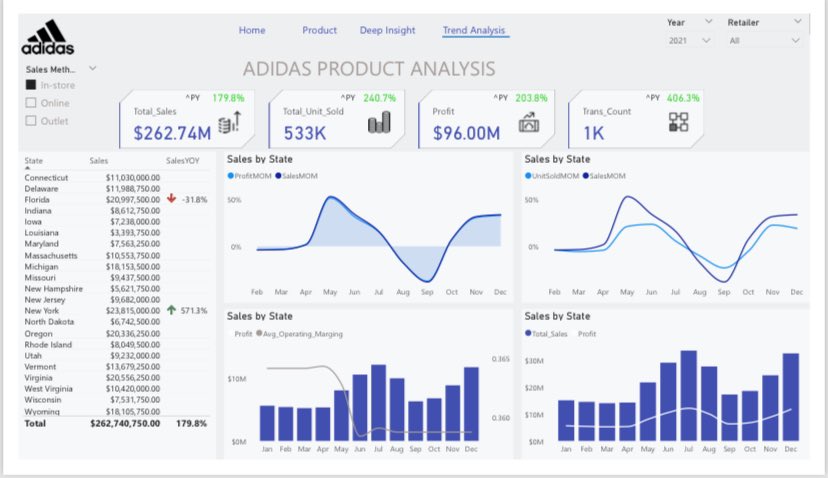Click the UnitSoldMOM legend marker
This screenshot has height=478, width=828.
528,176
